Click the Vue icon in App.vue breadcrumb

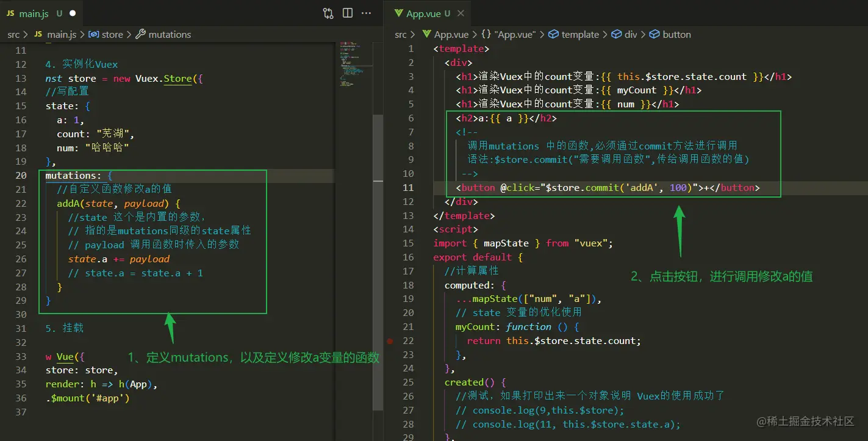[x=426, y=34]
